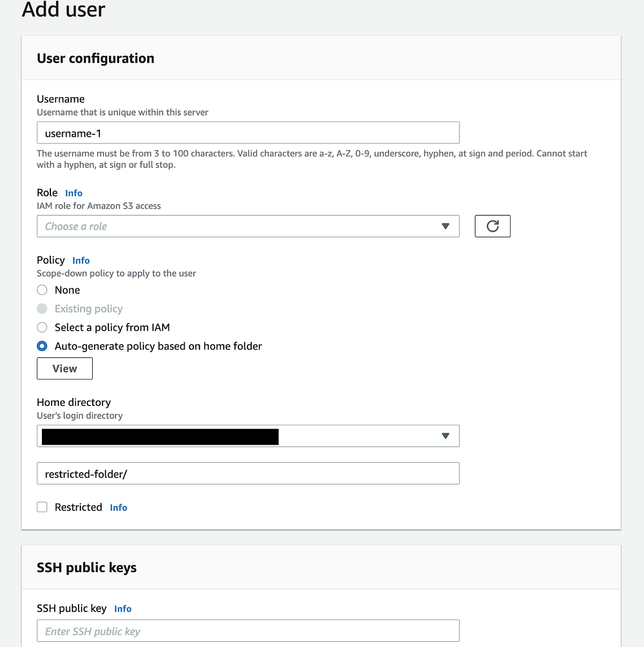Enable Auto-generate policy based on home folder

click(x=42, y=346)
